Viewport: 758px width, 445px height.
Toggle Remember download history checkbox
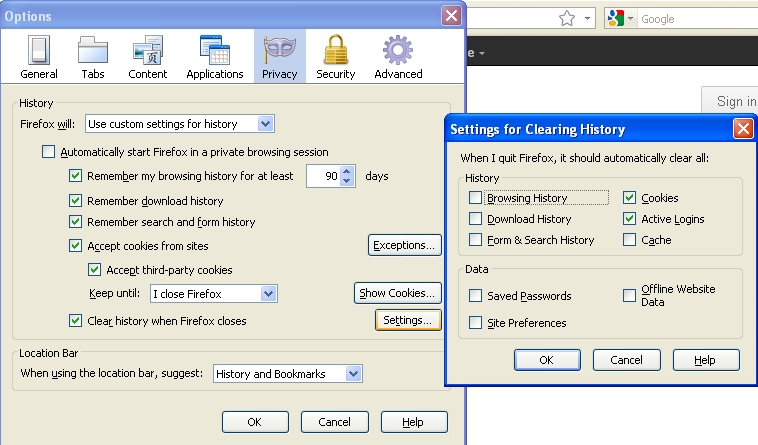pyautogui.click(x=75, y=201)
